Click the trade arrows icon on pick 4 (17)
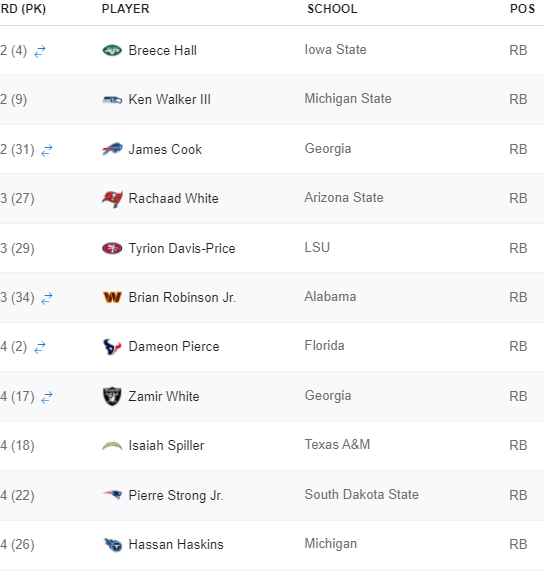544x572 pixels. coord(47,397)
